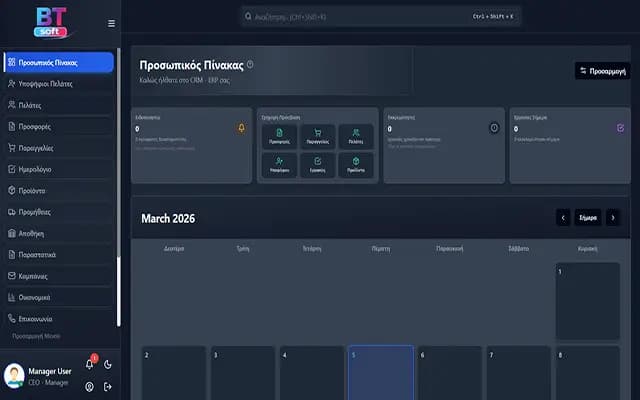
Task: Click the Τετάρτη column header
Action: tap(312, 248)
